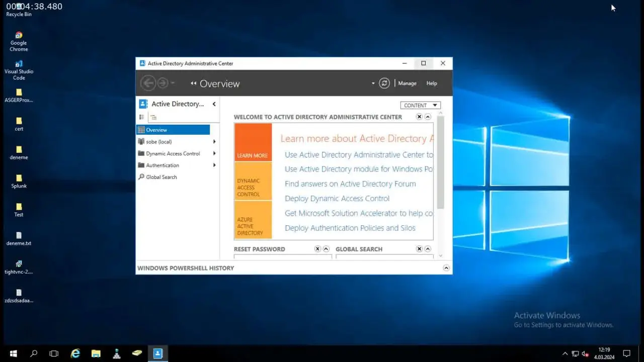
Task: Open 'Deploy Authentication Policies and Silos' link
Action: [x=350, y=228]
